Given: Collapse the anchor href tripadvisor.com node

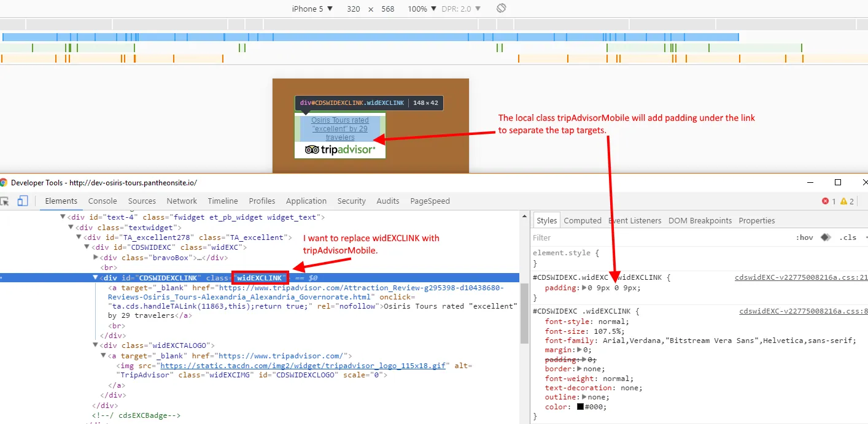Looking at the screenshot, I should pos(103,355).
